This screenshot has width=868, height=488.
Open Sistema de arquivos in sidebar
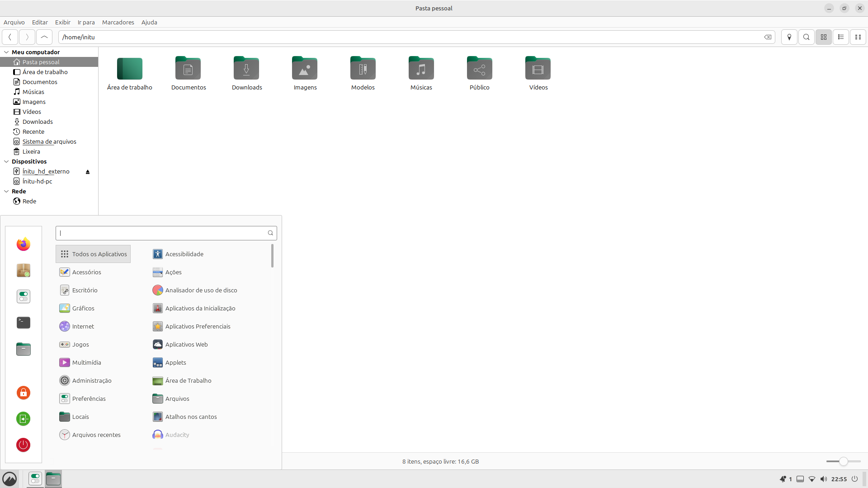point(49,141)
